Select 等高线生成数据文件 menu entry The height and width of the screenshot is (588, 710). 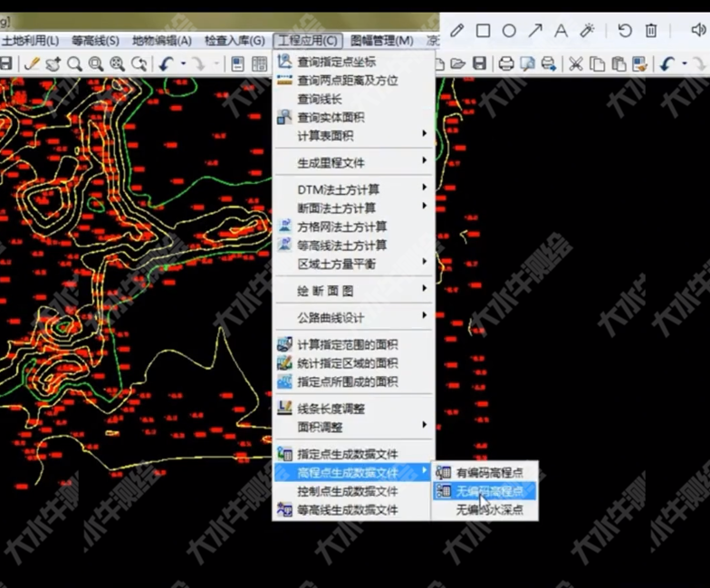347,510
